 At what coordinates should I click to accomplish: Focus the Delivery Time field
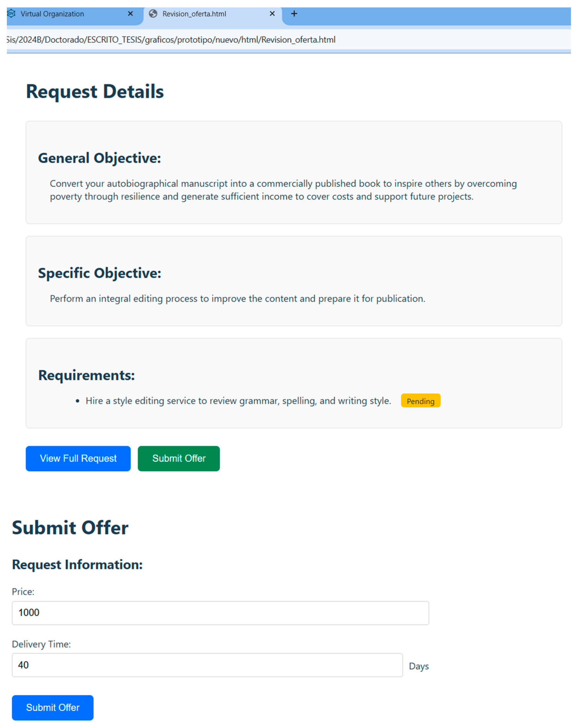click(x=207, y=665)
